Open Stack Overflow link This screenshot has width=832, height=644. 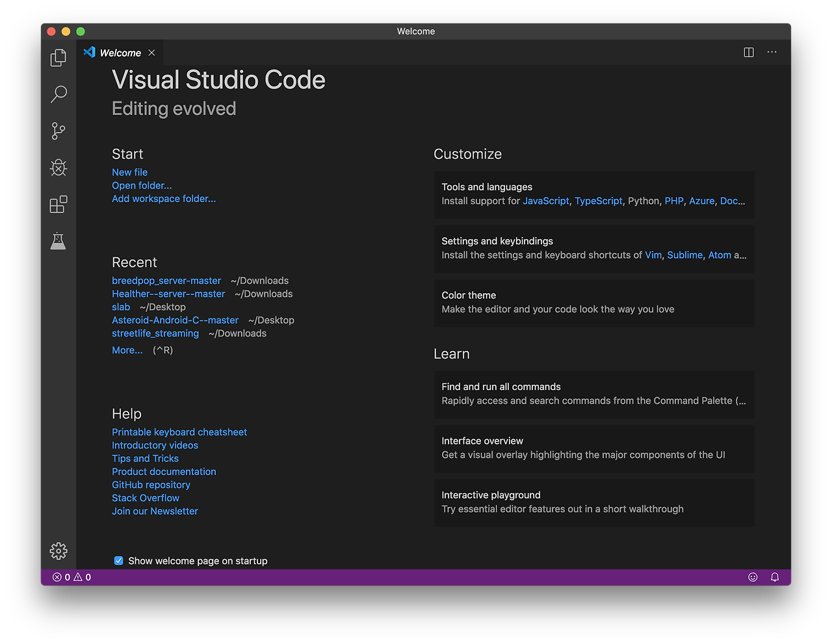click(146, 498)
